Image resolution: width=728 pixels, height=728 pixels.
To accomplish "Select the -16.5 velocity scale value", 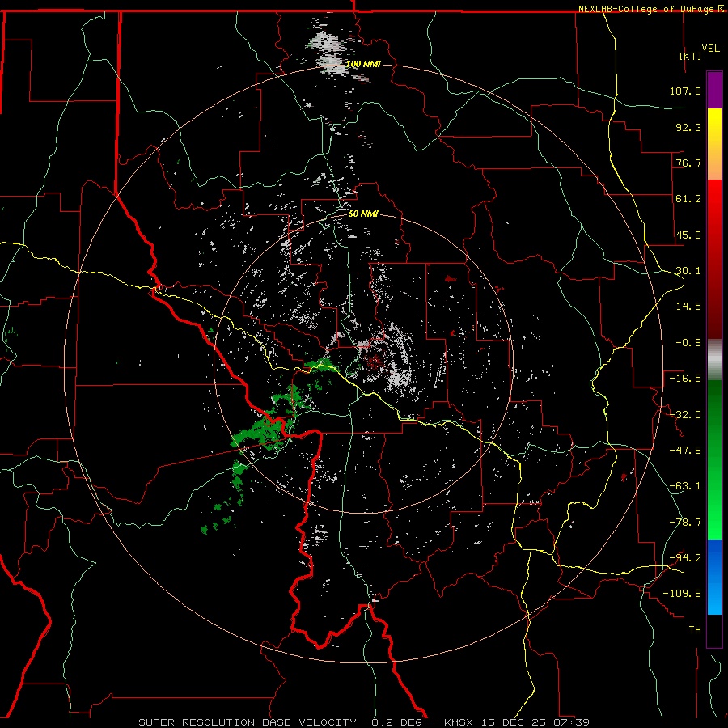I will (x=685, y=379).
